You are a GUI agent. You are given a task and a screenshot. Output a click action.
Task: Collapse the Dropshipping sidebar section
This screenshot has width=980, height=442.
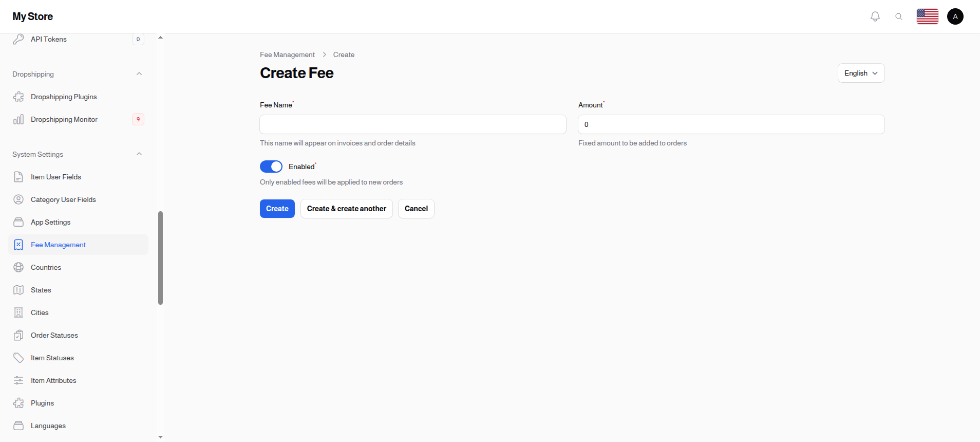tap(139, 73)
